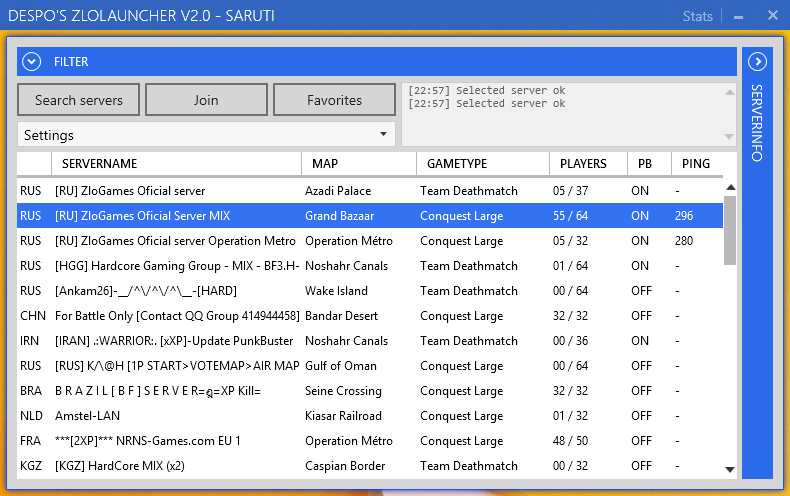This screenshot has width=790, height=496.
Task: Click the BRA country code
Action: pyautogui.click(x=31, y=391)
